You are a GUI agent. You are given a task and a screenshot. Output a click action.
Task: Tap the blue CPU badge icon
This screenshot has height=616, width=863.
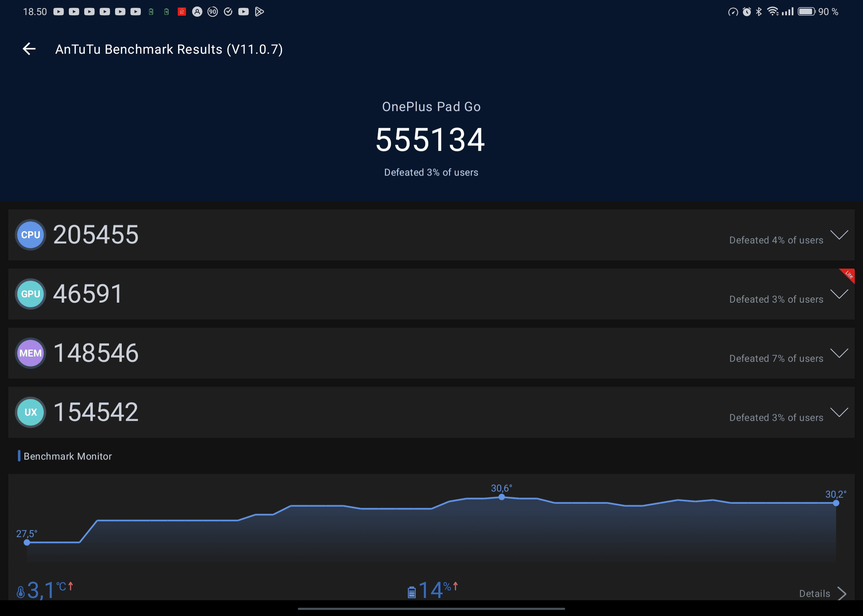(x=30, y=235)
